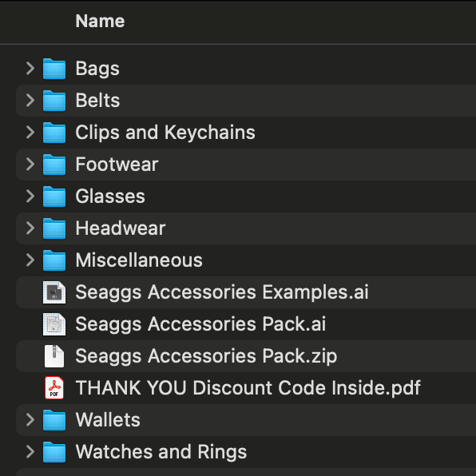
Task: Select the Footwear folder icon
Action: coord(54,165)
